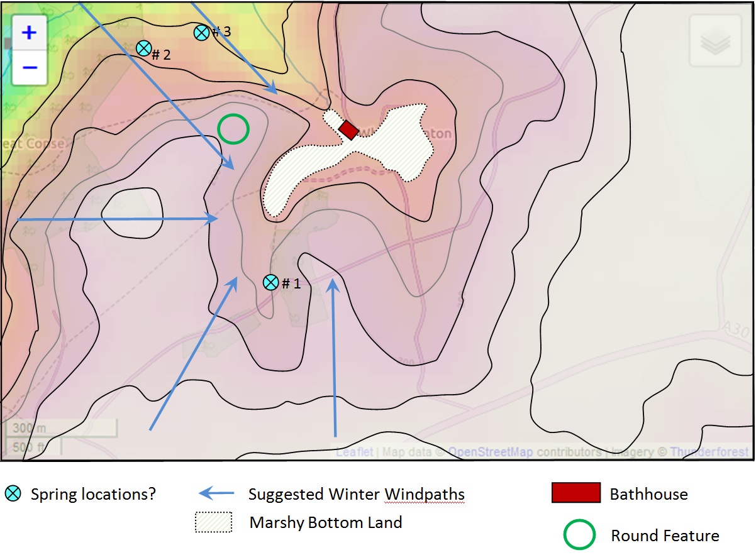Click the red bathhouse marker on the map
This screenshot has width=756, height=555.
click(x=348, y=129)
